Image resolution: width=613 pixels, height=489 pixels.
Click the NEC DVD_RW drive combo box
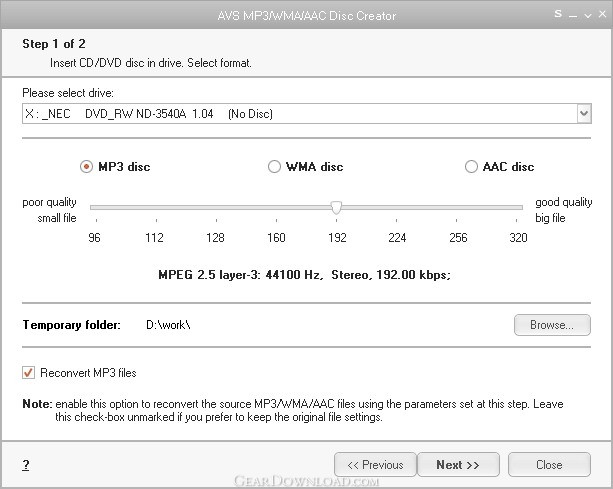click(x=306, y=114)
